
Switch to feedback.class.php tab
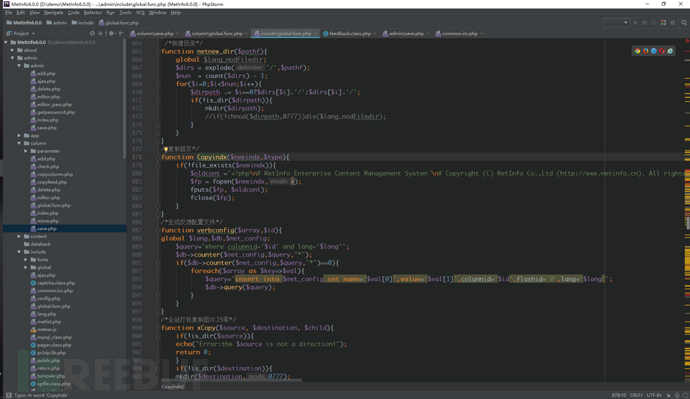click(350, 33)
